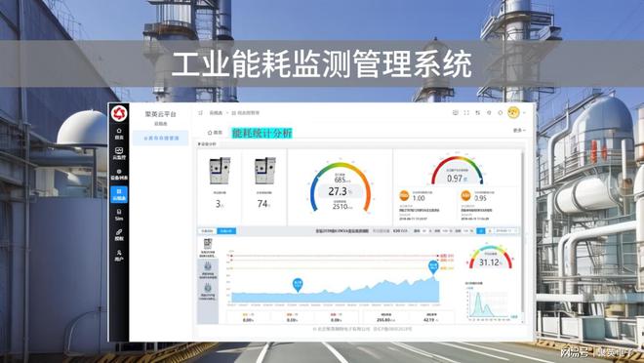Expand the arrow next to the user avatar
This screenshot has height=363, width=644.
(525, 112)
